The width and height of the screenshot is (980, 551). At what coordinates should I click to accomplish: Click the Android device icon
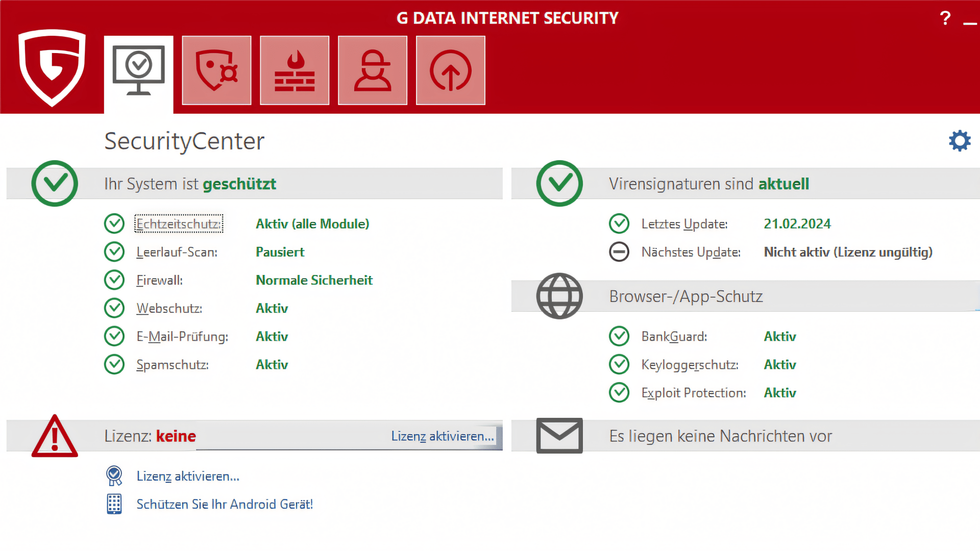(114, 504)
